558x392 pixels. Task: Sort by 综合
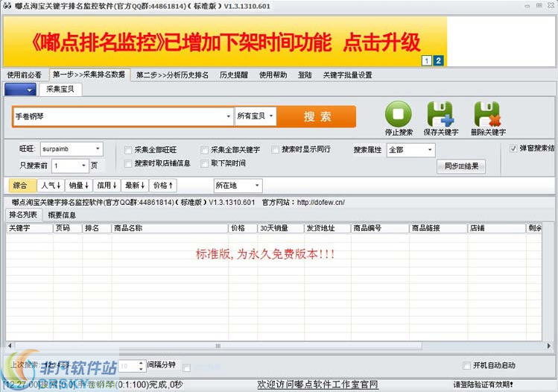(x=22, y=186)
